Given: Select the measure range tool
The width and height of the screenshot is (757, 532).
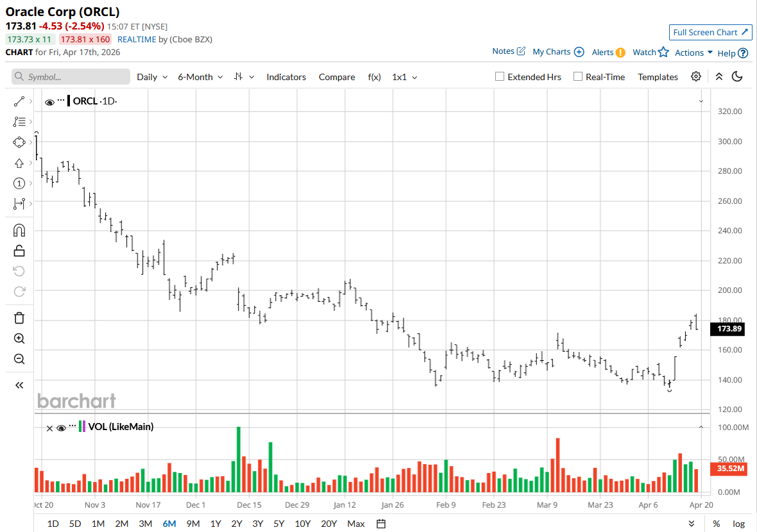Looking at the screenshot, I should (19, 204).
